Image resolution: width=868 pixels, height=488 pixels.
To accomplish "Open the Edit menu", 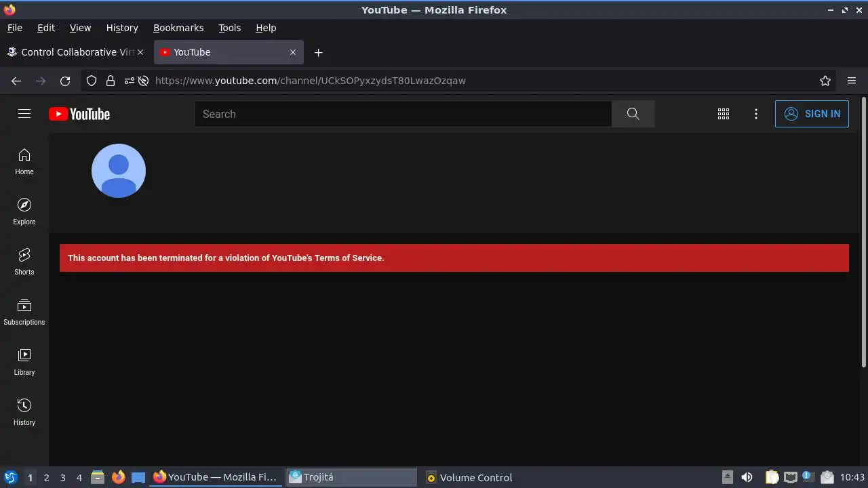I will point(46,28).
